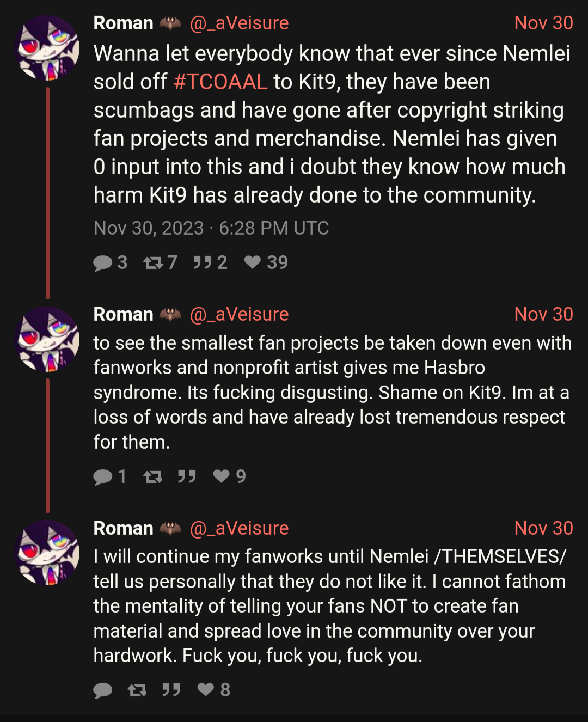The width and height of the screenshot is (588, 722).
Task: Like the first tweet with 39 likes
Action: click(253, 262)
